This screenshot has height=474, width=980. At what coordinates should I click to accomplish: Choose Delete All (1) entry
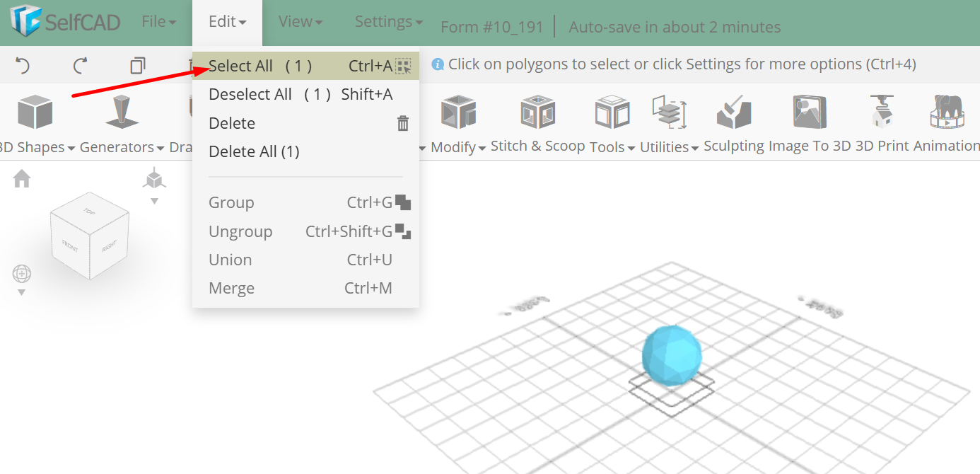[305, 151]
